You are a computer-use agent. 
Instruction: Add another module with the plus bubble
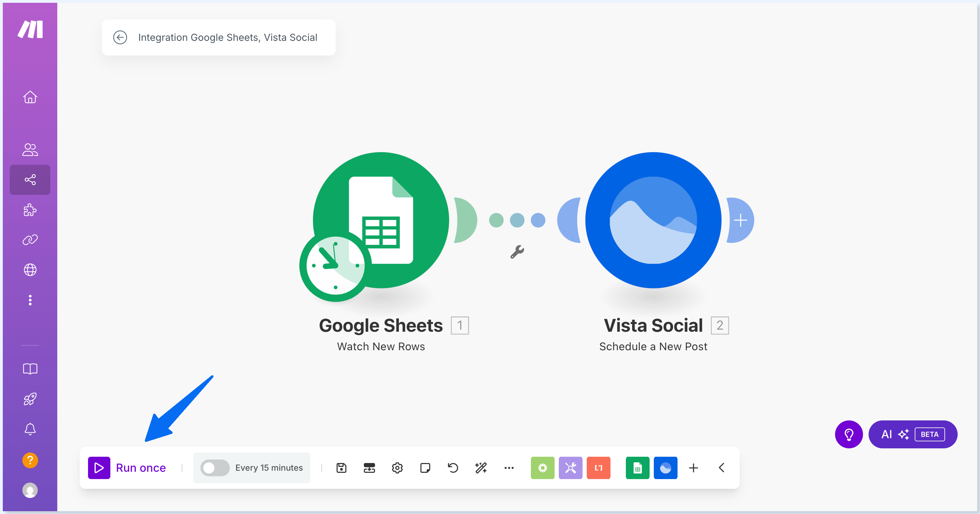(x=740, y=220)
